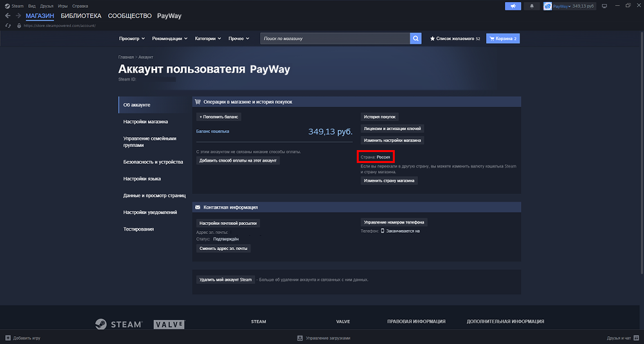The width and height of the screenshot is (644, 344).
Task: Click the friends and chat icon
Action: tap(636, 338)
